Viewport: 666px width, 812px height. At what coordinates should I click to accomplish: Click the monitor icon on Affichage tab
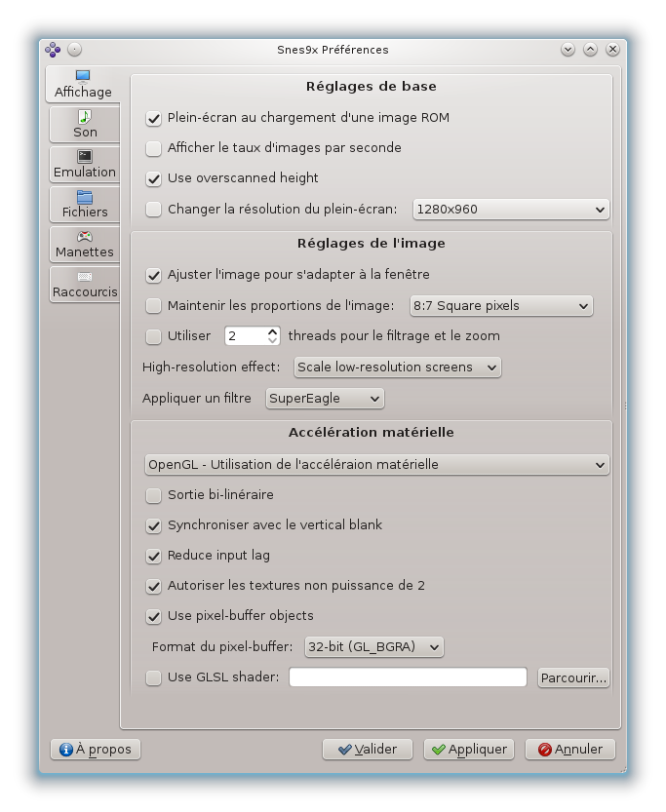(x=83, y=77)
